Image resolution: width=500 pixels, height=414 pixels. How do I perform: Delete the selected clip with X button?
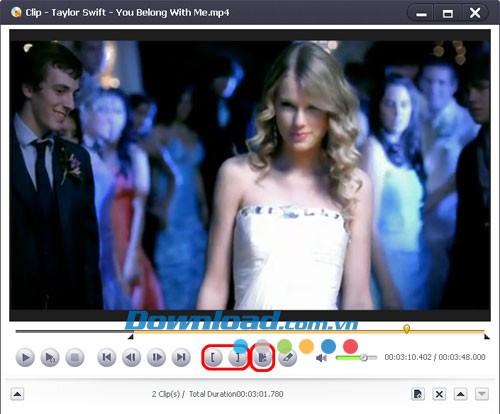[439, 394]
